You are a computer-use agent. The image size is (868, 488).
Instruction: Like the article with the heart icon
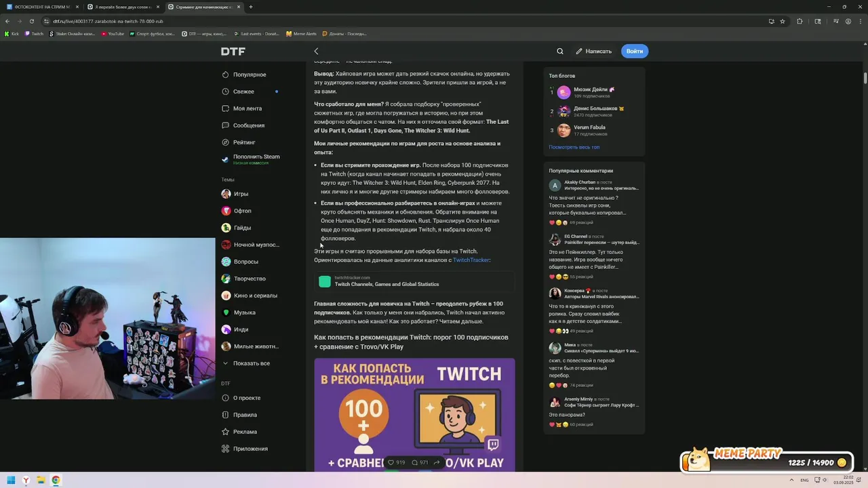(391, 463)
